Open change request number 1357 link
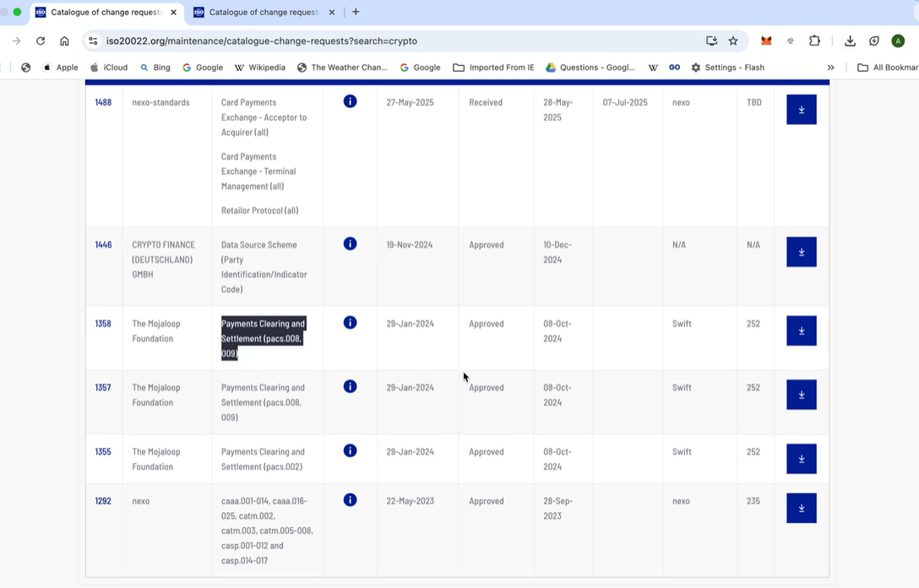This screenshot has height=588, width=919. [x=102, y=388]
